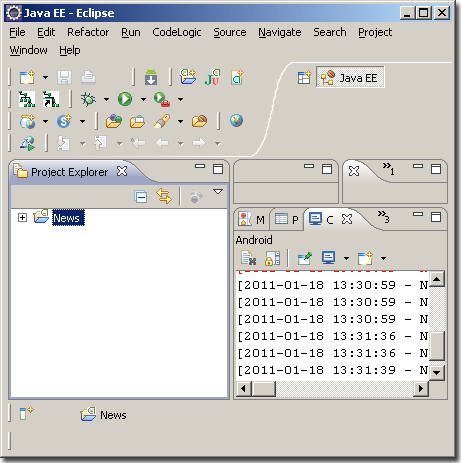Show hidden tabs list marked 3
The width and height of the screenshot is (461, 463).
point(383,217)
